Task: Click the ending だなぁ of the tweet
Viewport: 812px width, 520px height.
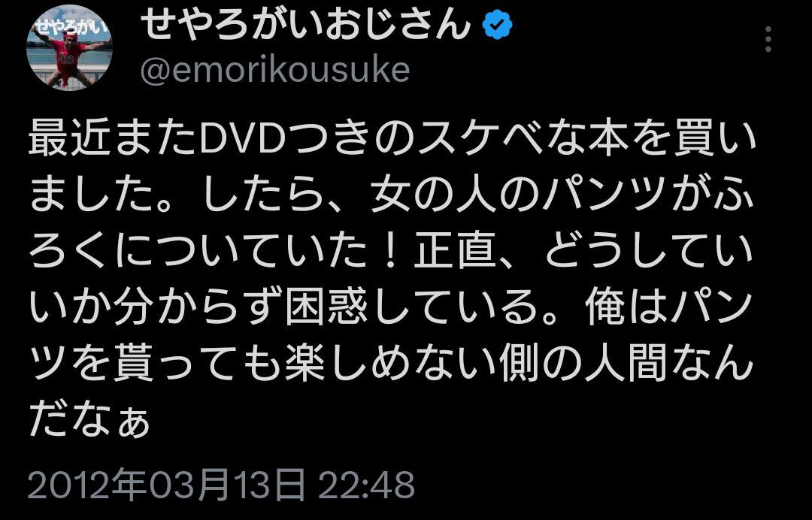Action: click(89, 421)
